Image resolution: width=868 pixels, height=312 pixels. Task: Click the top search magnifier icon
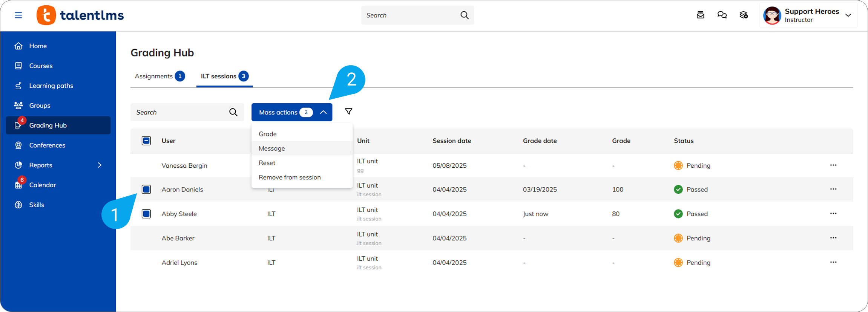click(x=464, y=15)
